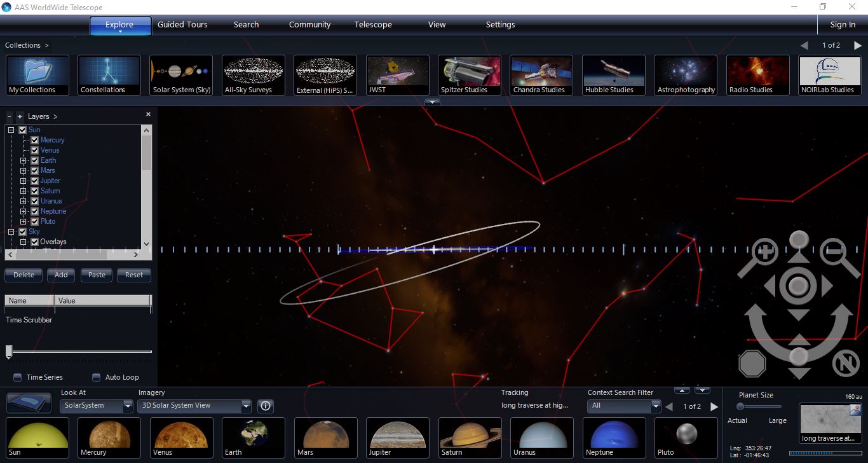Viewport: 868px width, 463px height.
Task: Uncheck the Sky layer checkbox
Action: point(23,231)
